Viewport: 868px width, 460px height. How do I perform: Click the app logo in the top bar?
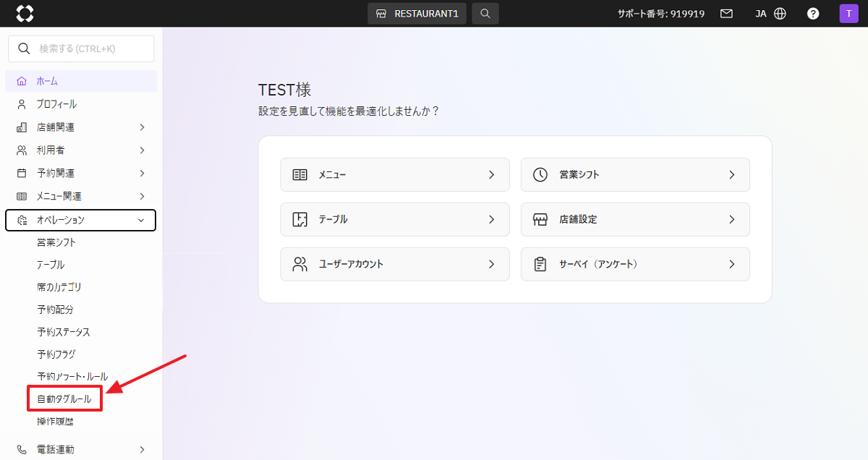tap(25, 13)
